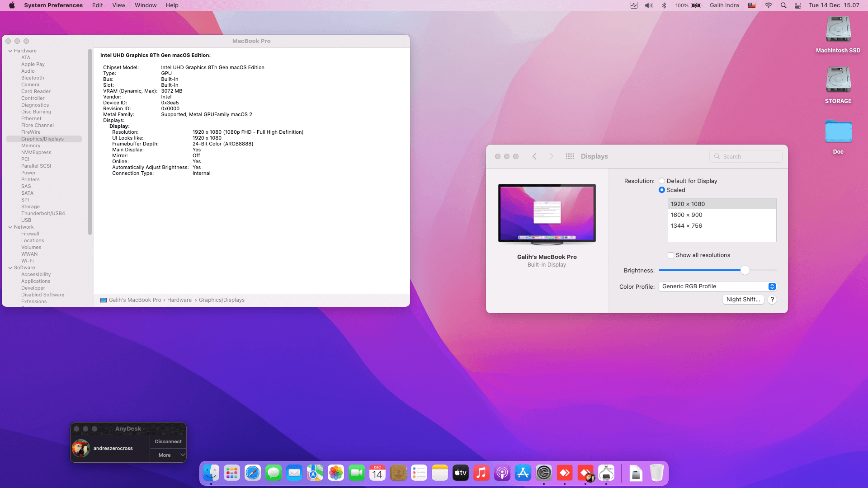Open Notes app in Dock
The height and width of the screenshot is (488, 868).
click(x=440, y=473)
